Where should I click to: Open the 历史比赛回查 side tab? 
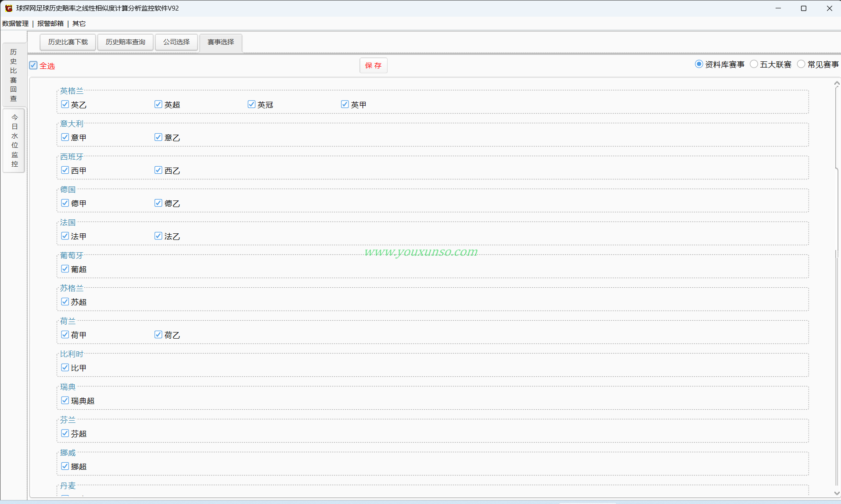click(14, 75)
